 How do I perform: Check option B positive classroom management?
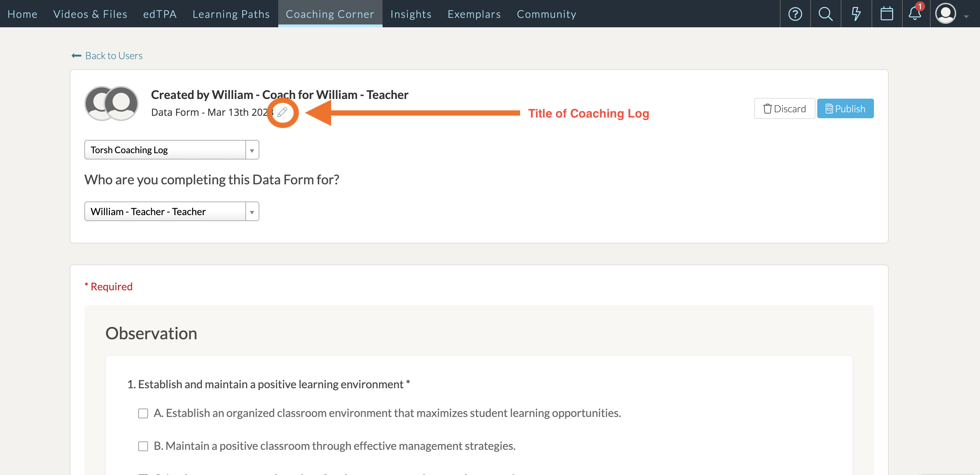pos(143,446)
